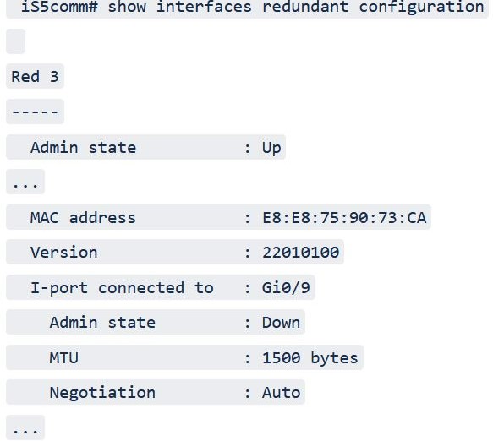
Task: Select the MAC address E8:E8:75:90:73:CA line
Action: (x=218, y=217)
